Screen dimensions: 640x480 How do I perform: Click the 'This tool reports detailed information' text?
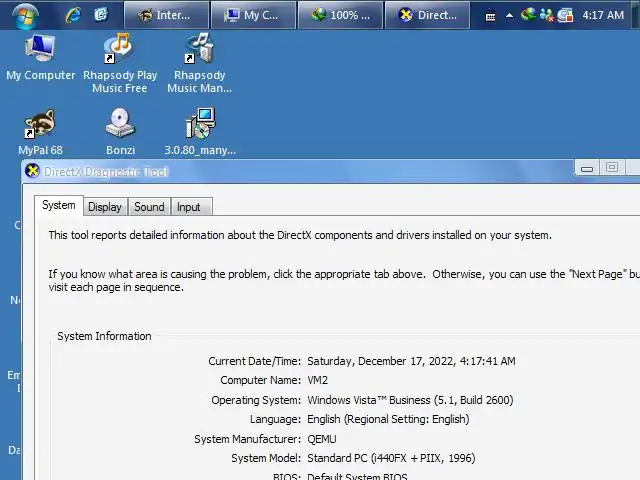(300, 236)
